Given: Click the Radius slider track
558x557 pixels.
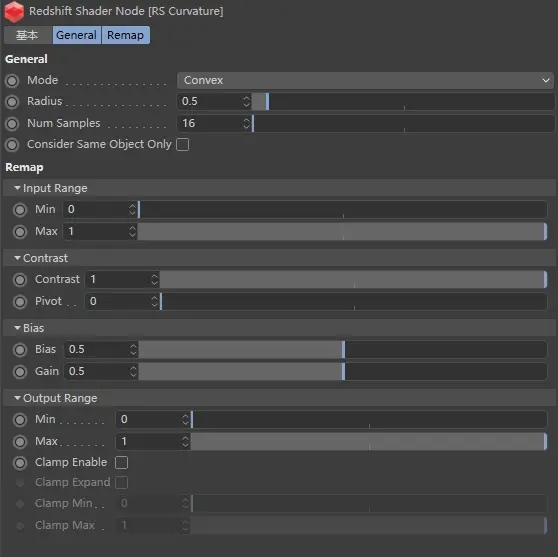Looking at the screenshot, I should coord(403,102).
